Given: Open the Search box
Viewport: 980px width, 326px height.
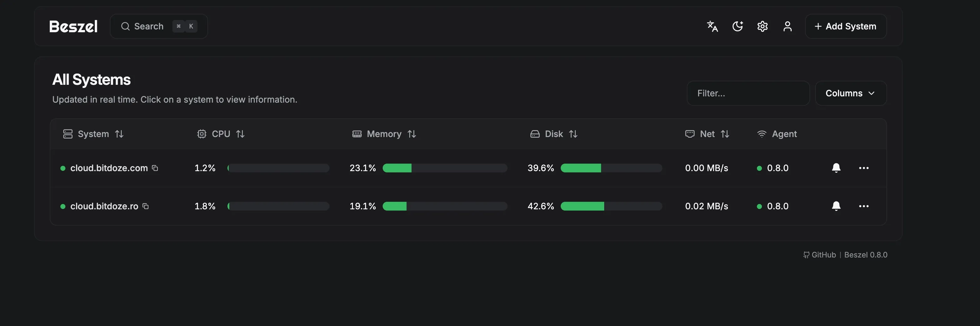Looking at the screenshot, I should [x=159, y=26].
